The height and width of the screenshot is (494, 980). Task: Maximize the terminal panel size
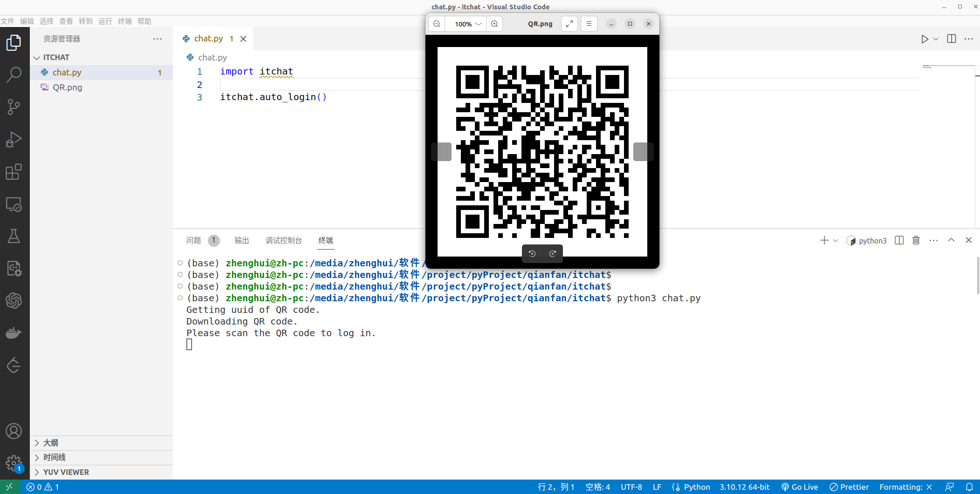pyautogui.click(x=951, y=240)
